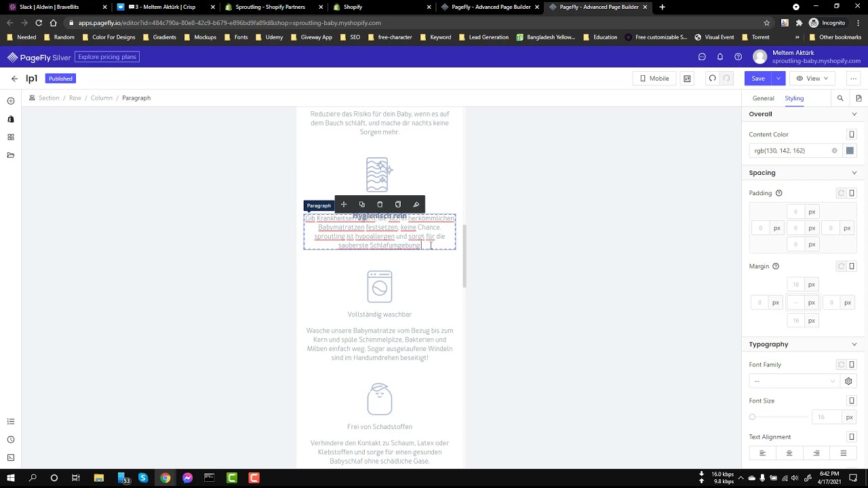This screenshot has height=488, width=868.
Task: Toggle device icon for Margin
Action: coord(852,266)
